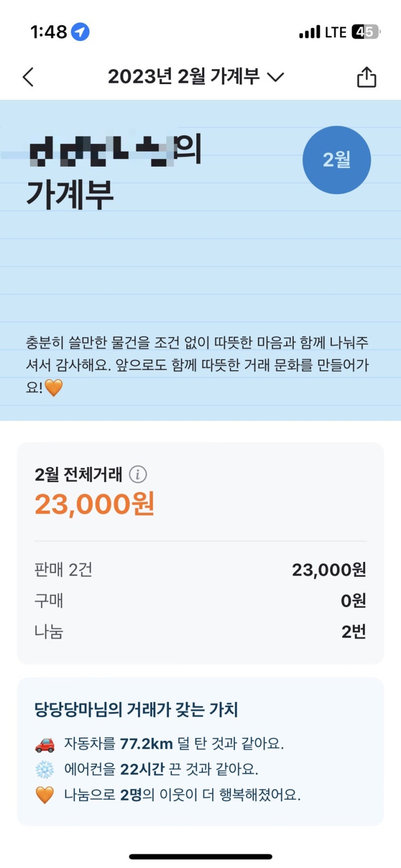This screenshot has width=401, height=868.
Task: Open the 구매 0원 row
Action: pos(200,600)
